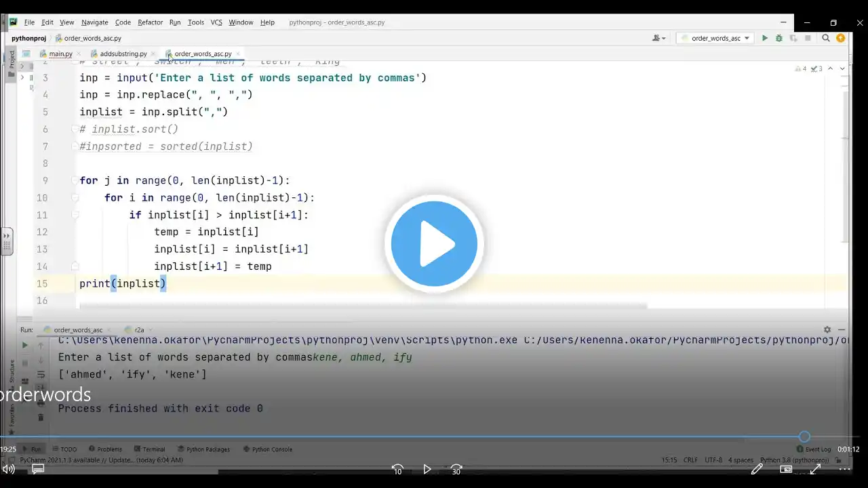Open the Refactor menu

pyautogui.click(x=150, y=22)
